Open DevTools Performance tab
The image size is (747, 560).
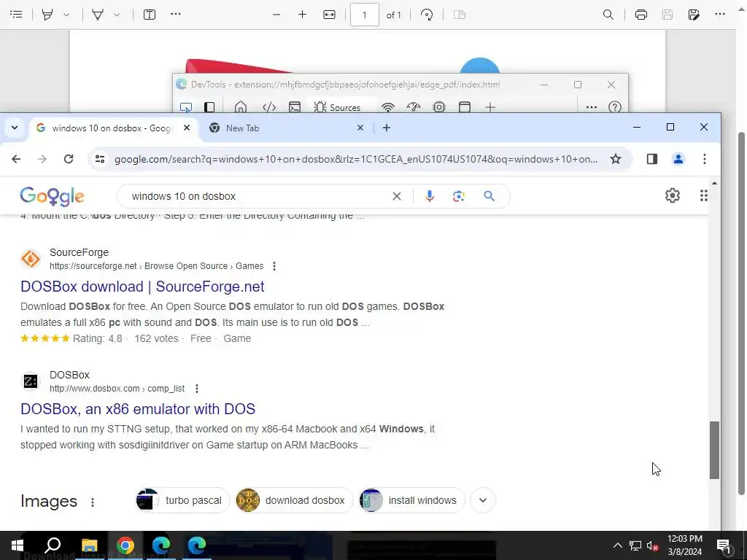(x=414, y=107)
